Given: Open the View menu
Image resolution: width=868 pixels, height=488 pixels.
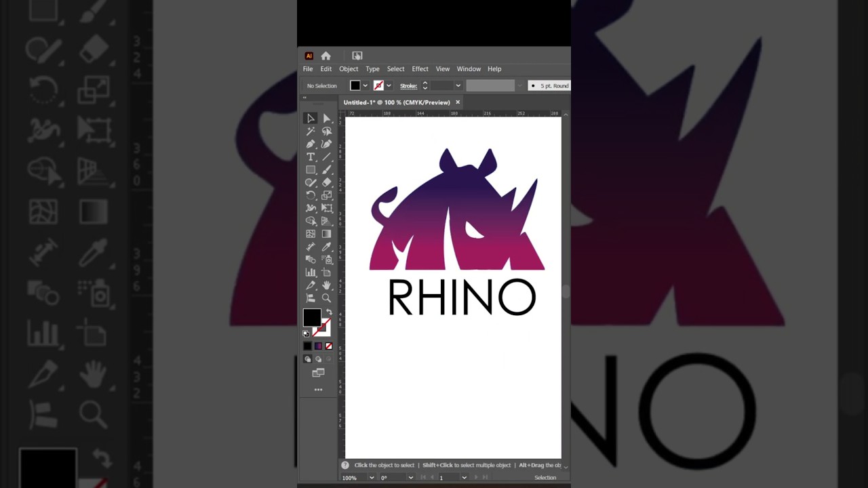Looking at the screenshot, I should 443,69.
